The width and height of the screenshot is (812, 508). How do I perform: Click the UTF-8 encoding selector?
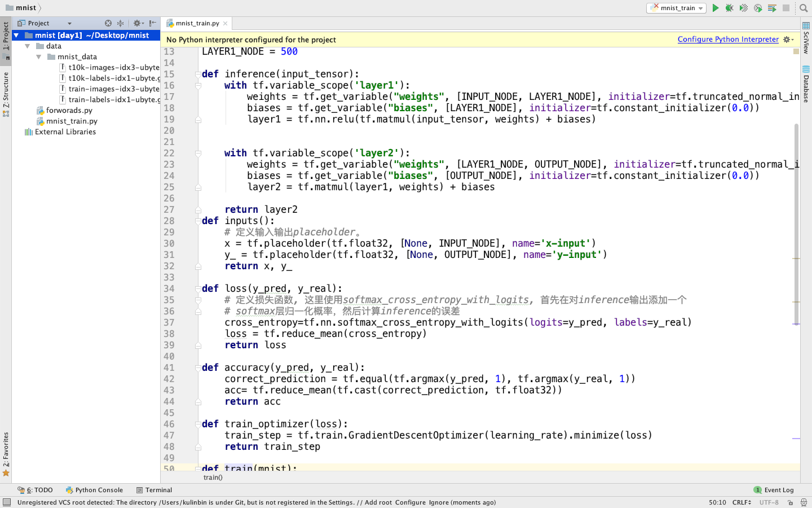coord(769,502)
